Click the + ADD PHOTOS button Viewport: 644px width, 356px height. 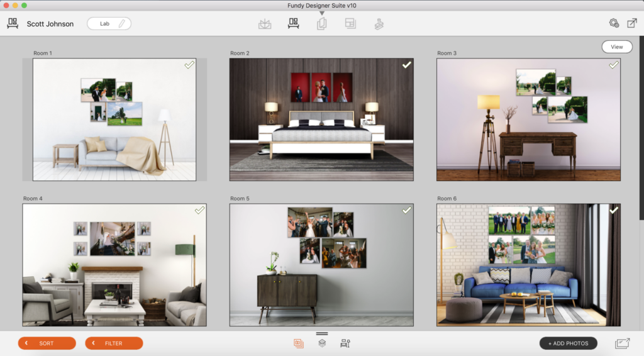click(568, 343)
